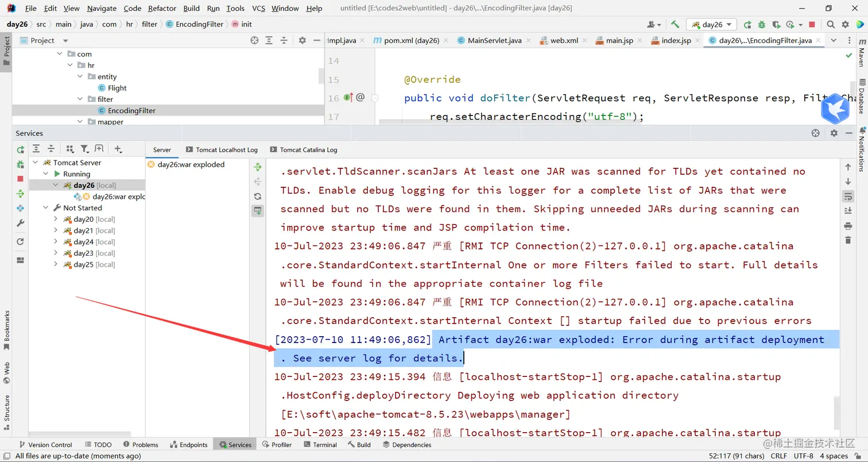
Task: Close the MainServlet.java tab
Action: click(529, 41)
